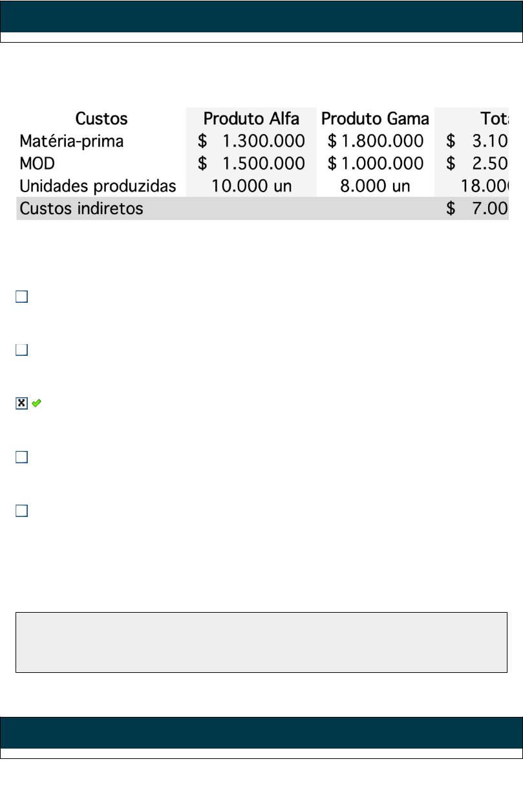Click the $ 1.800.000 Gama cell
The width and height of the screenshot is (523, 812).
point(375,141)
